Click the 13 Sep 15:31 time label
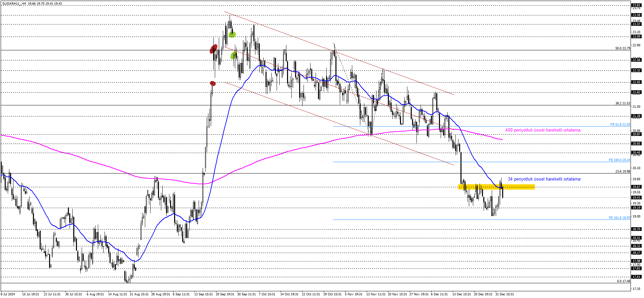The image size is (644, 298). pos(203,294)
